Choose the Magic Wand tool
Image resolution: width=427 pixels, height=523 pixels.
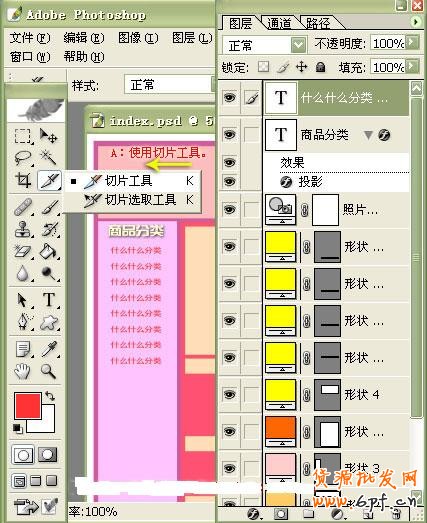tap(49, 157)
